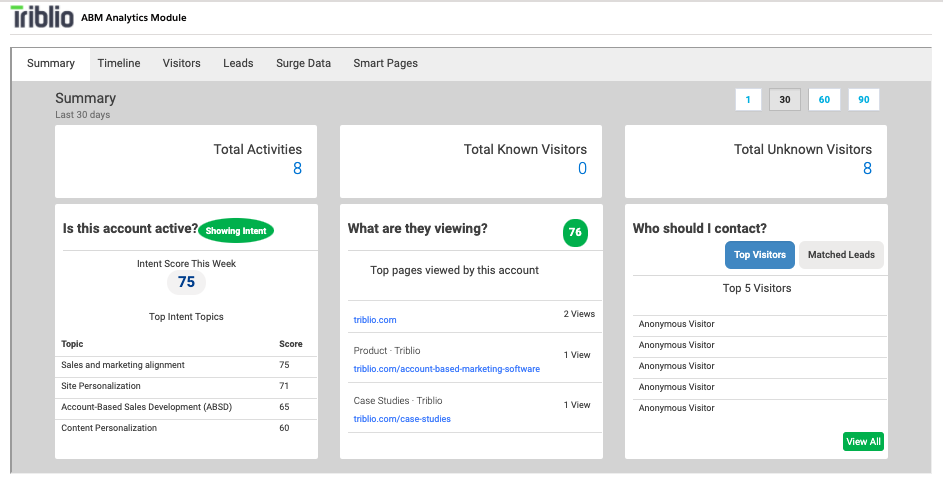This screenshot has height=492, width=943.
Task: Open the Smart Pages tab
Action: point(385,63)
